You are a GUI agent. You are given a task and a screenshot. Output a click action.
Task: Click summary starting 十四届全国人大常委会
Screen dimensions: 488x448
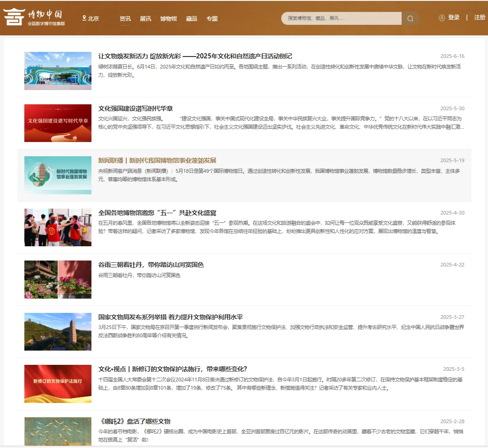click(280, 384)
